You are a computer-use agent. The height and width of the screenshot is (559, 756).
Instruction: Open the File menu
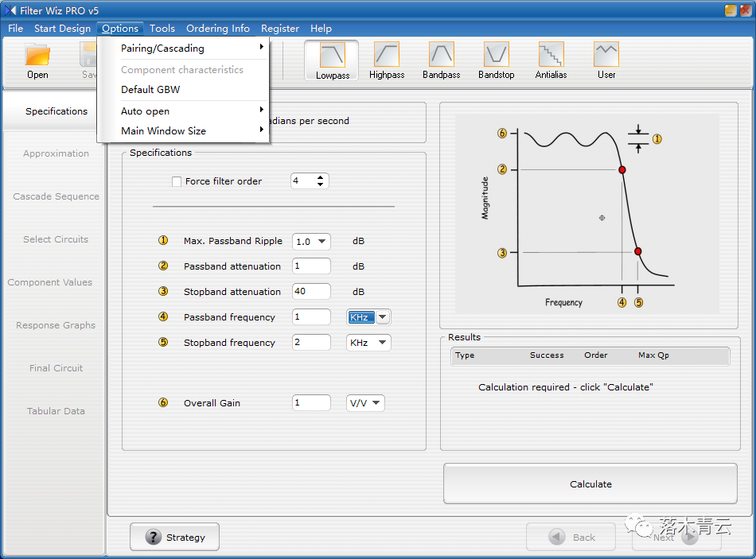tap(15, 29)
